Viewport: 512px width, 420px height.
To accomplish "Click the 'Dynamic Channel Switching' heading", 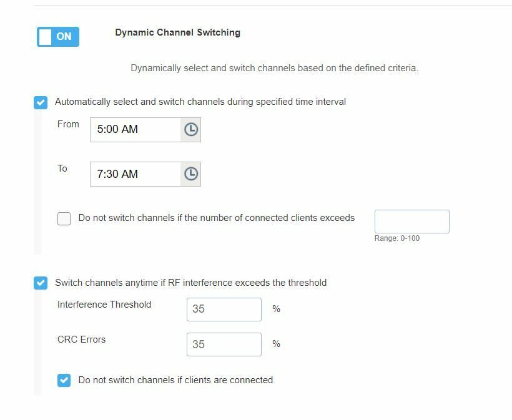I will pos(177,32).
